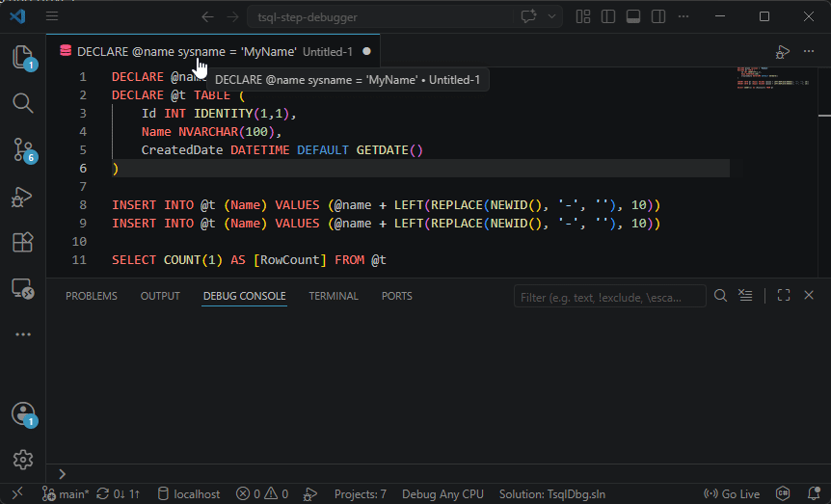Customize layout from the title bar
The image size is (831, 504).
(x=583, y=17)
